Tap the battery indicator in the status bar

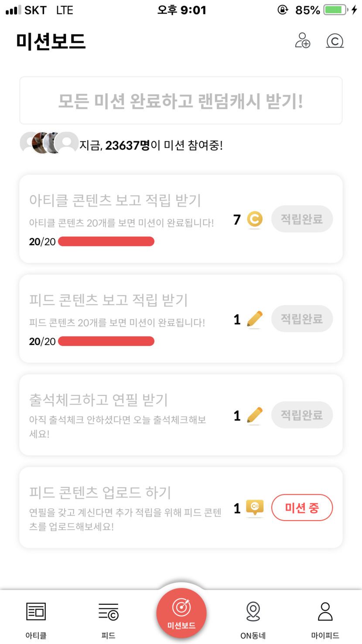335,10
